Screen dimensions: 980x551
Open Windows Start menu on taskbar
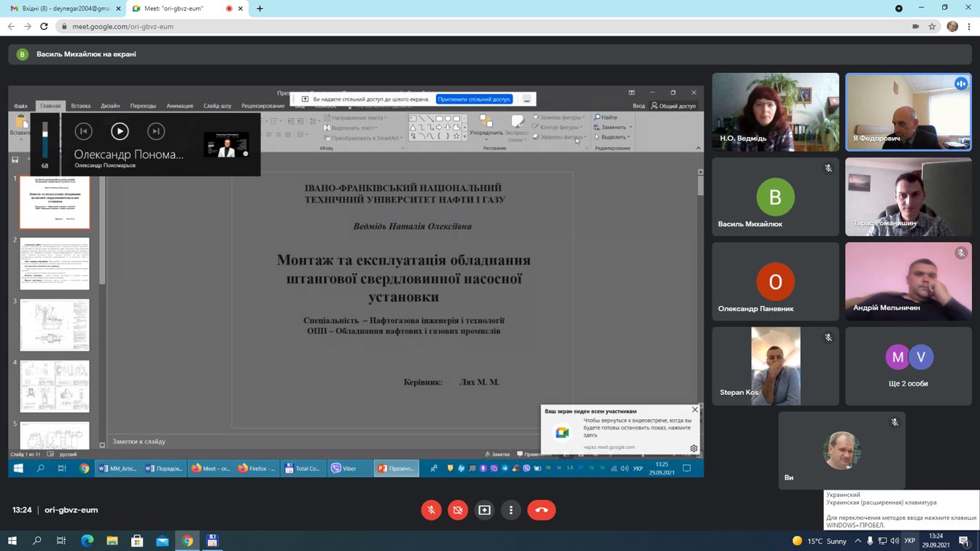coord(12,541)
